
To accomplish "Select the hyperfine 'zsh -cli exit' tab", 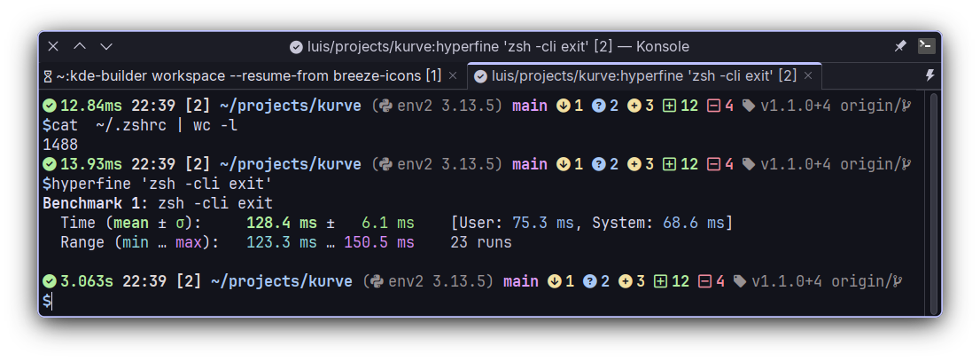I will (642, 75).
